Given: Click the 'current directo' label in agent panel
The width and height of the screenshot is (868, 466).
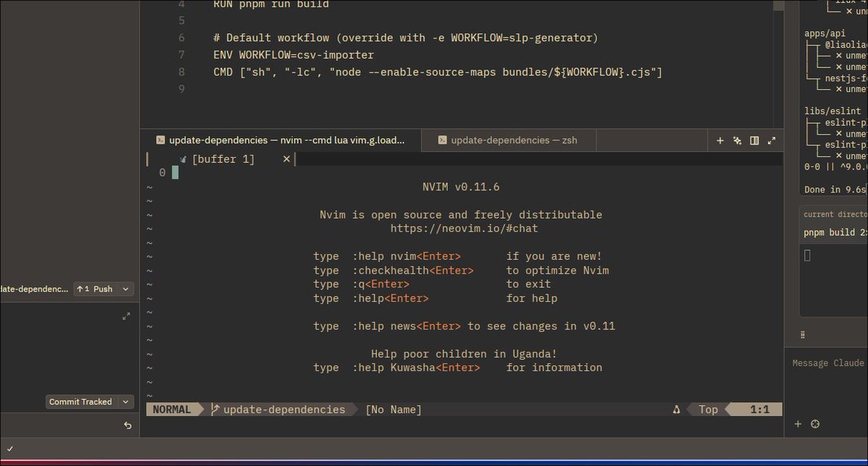Looking at the screenshot, I should pyautogui.click(x=835, y=214).
